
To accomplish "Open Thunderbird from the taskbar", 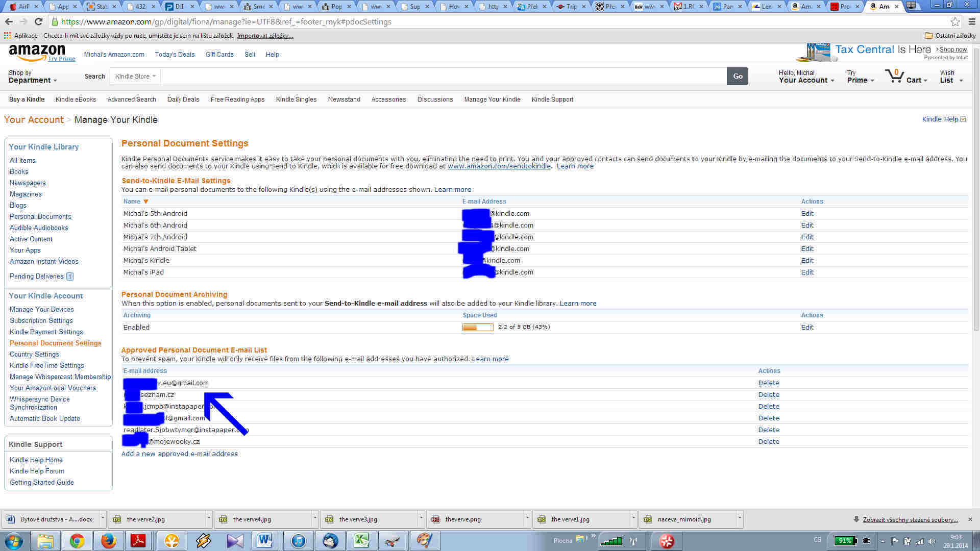I will click(330, 541).
